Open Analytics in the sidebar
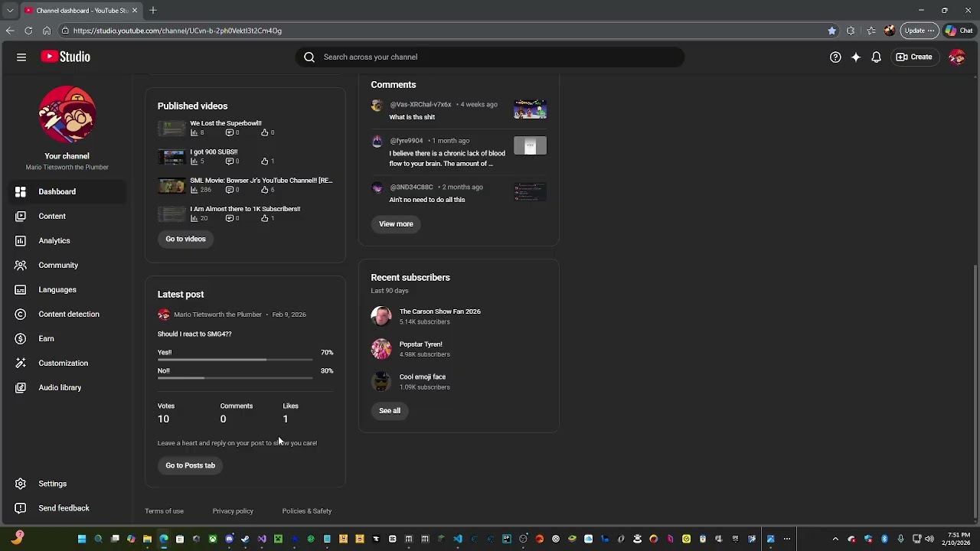The image size is (980, 551). tap(67, 240)
